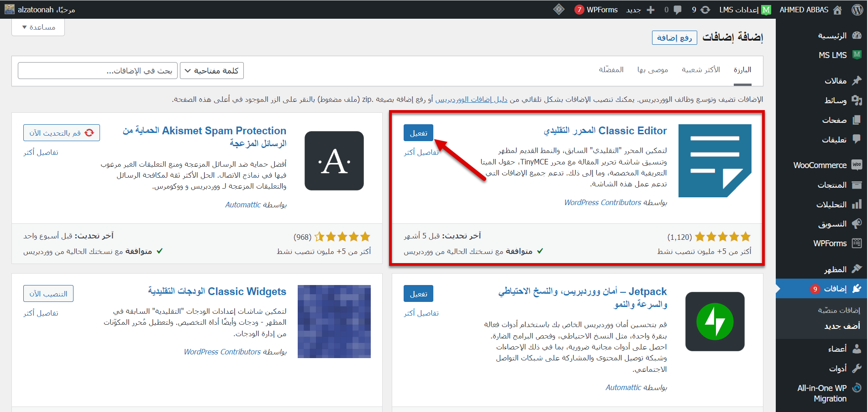Open the كلمة مفتاحية search type dropdown
The height and width of the screenshot is (412, 868).
[x=212, y=71]
